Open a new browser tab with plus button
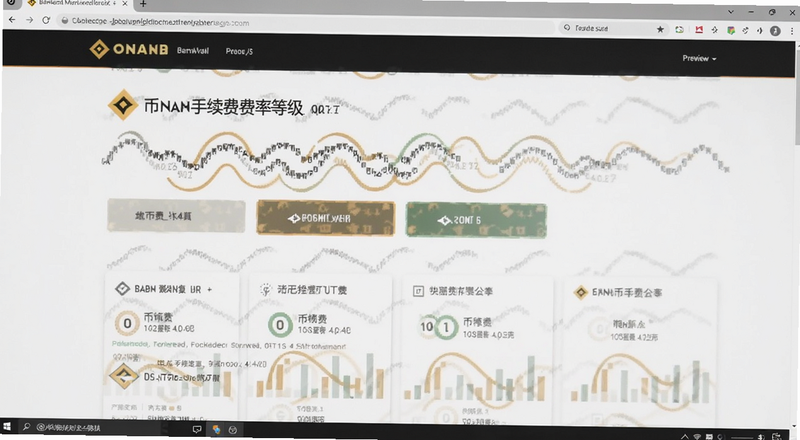Viewport: 800px width, 440px height. click(x=143, y=4)
